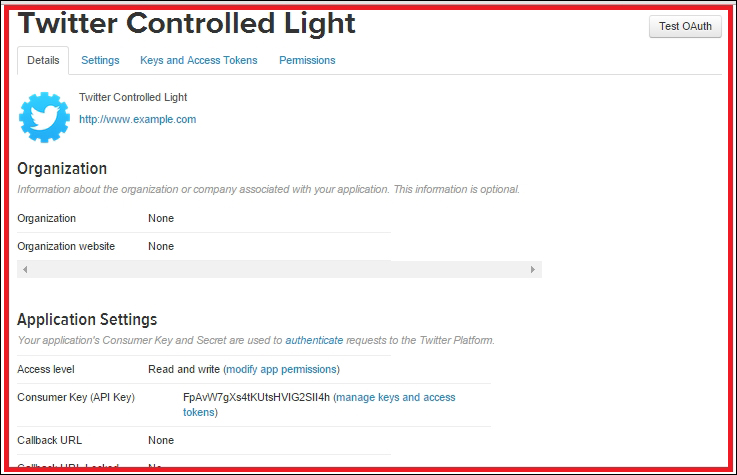
Task: Open the http://www.example.com link
Action: (x=137, y=119)
